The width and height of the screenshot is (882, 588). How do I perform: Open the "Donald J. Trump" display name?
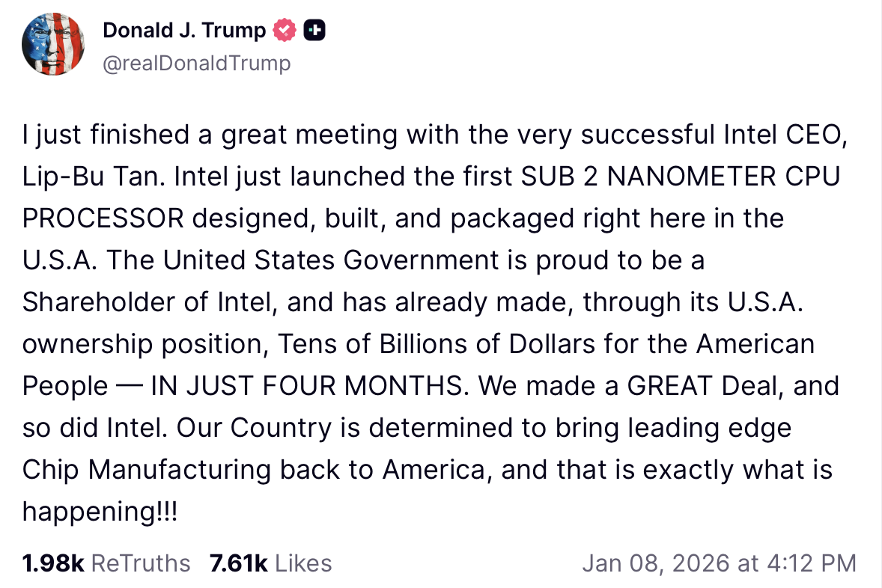click(x=184, y=31)
